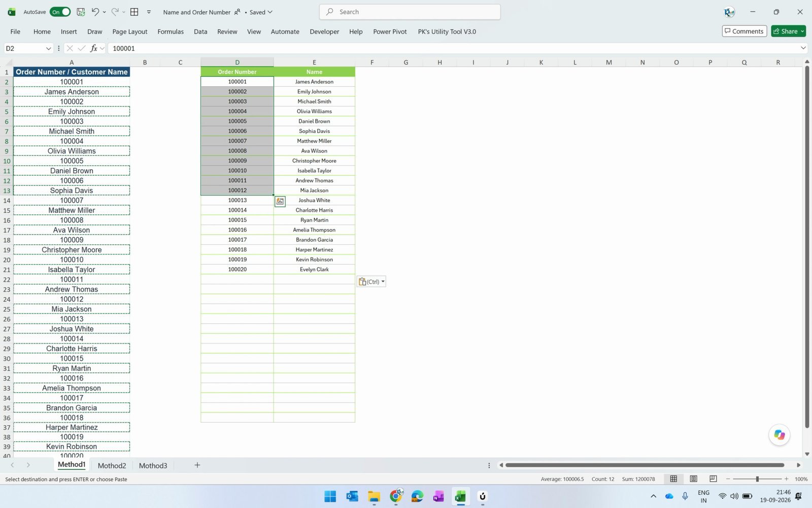Click cell 100013 in column D
The height and width of the screenshot is (508, 812).
237,200
